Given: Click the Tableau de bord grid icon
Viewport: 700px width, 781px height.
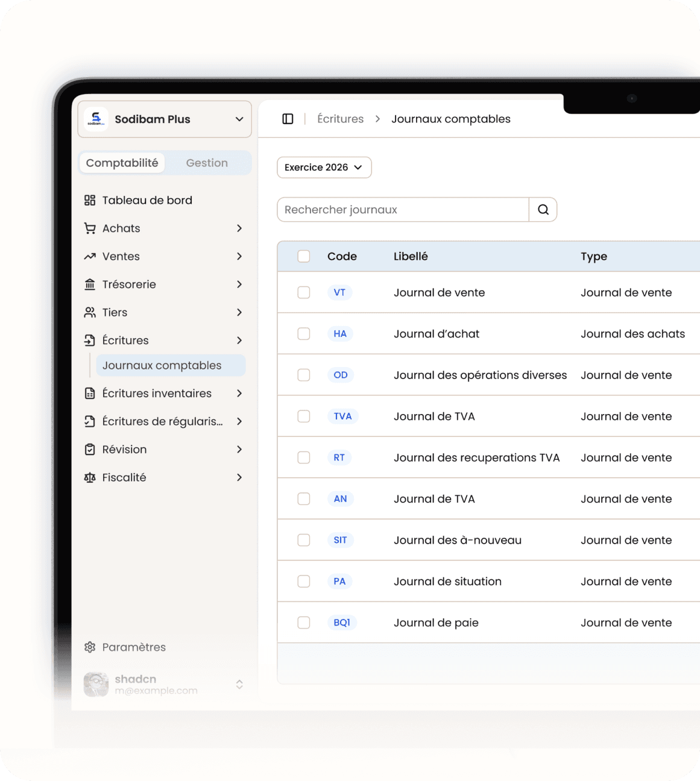Looking at the screenshot, I should point(90,200).
